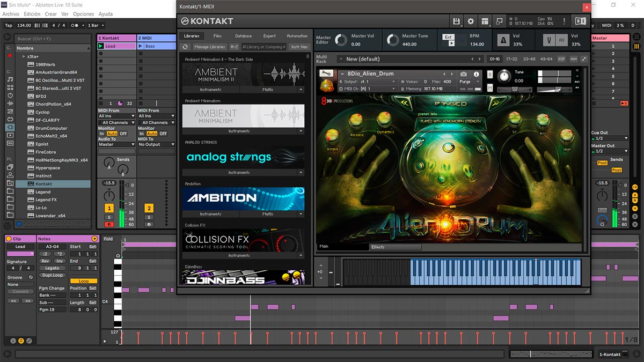Open the Archivo menu
The width and height of the screenshot is (644, 362).
click(x=11, y=14)
